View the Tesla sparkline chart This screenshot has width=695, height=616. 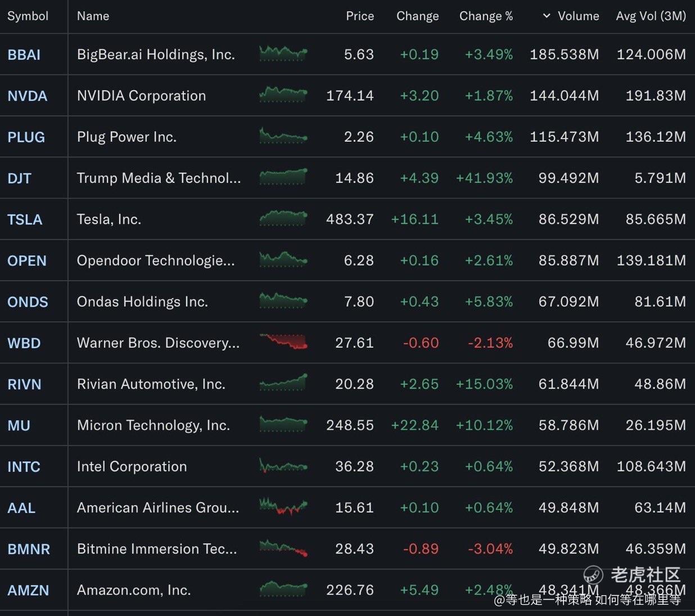[283, 218]
